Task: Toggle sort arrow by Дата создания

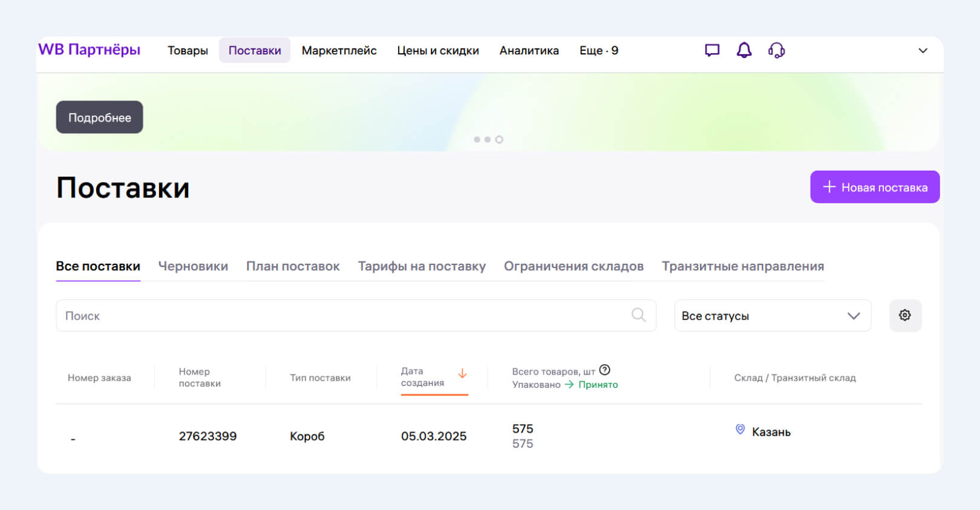Action: 462,374
